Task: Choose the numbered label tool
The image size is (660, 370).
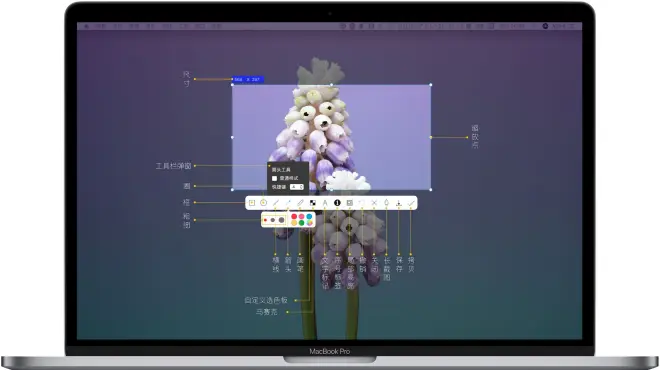Action: pyautogui.click(x=337, y=203)
